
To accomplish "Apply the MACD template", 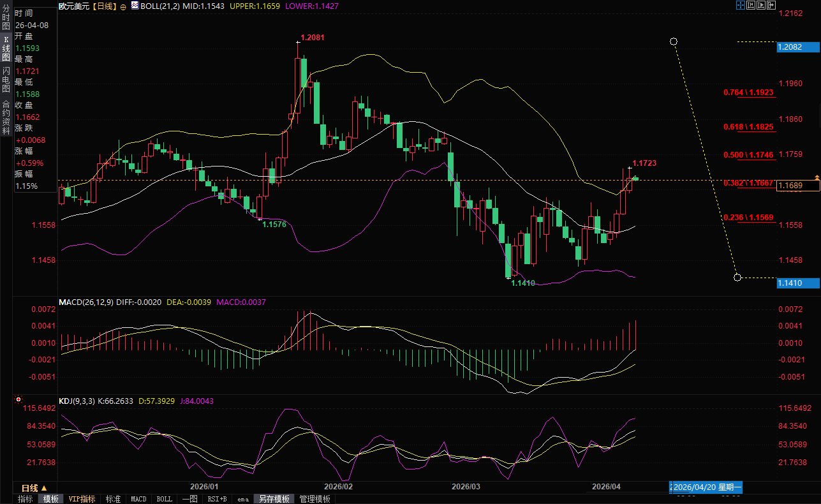I will click(138, 499).
